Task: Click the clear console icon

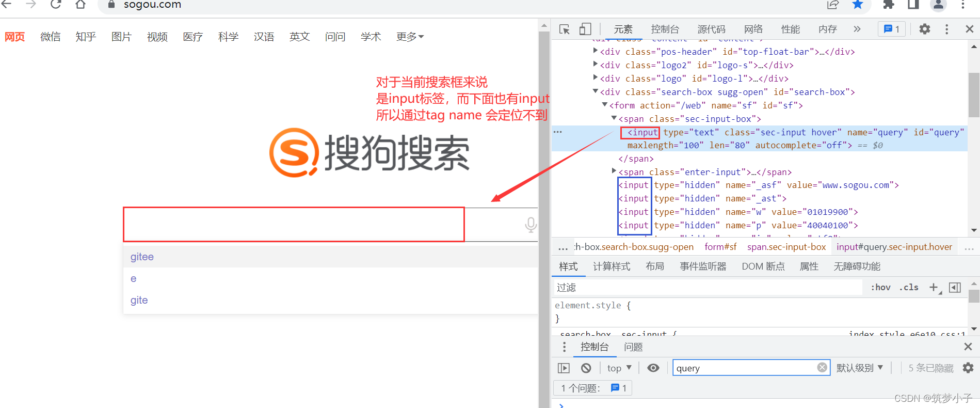Action: pos(586,368)
